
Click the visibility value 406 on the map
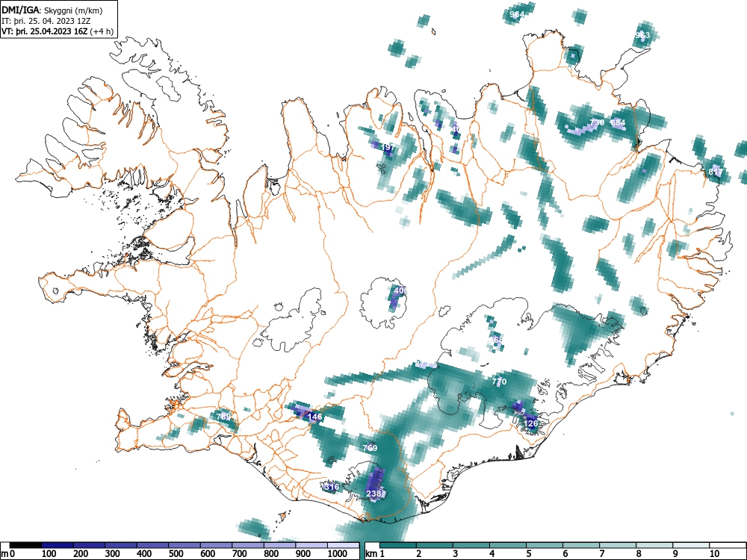(x=400, y=290)
